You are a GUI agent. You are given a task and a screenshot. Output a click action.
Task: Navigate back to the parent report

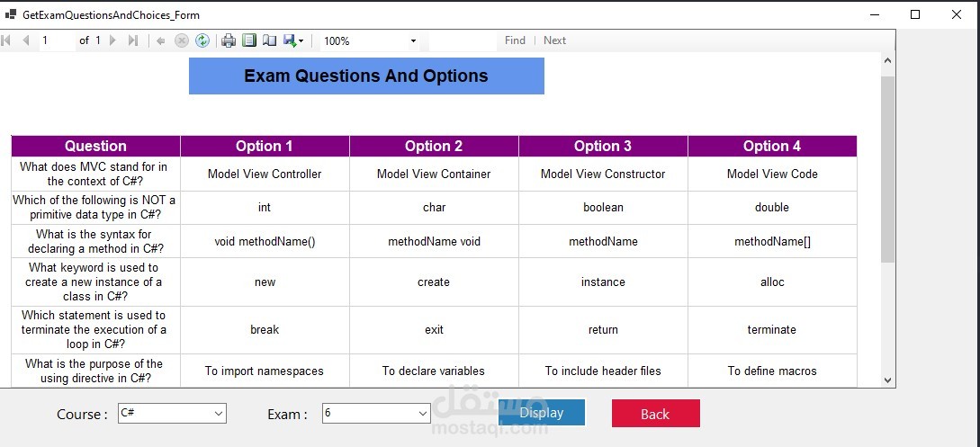tap(161, 40)
